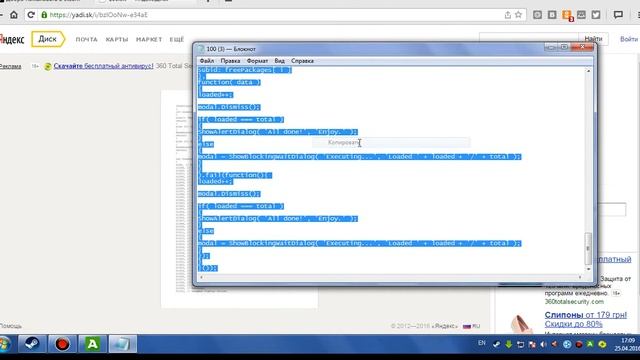Click Notepad vertical scrollbar down arrow

pos(588,269)
